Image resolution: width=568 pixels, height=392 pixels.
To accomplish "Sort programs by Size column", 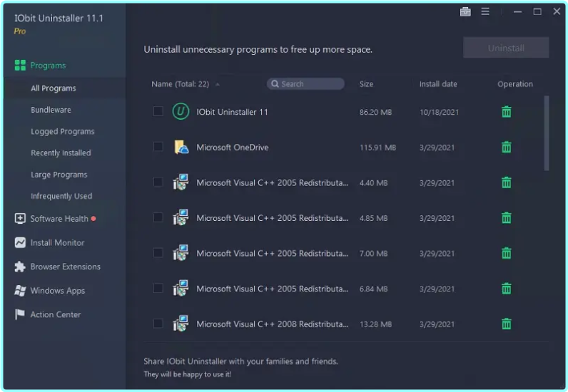I will tap(366, 84).
